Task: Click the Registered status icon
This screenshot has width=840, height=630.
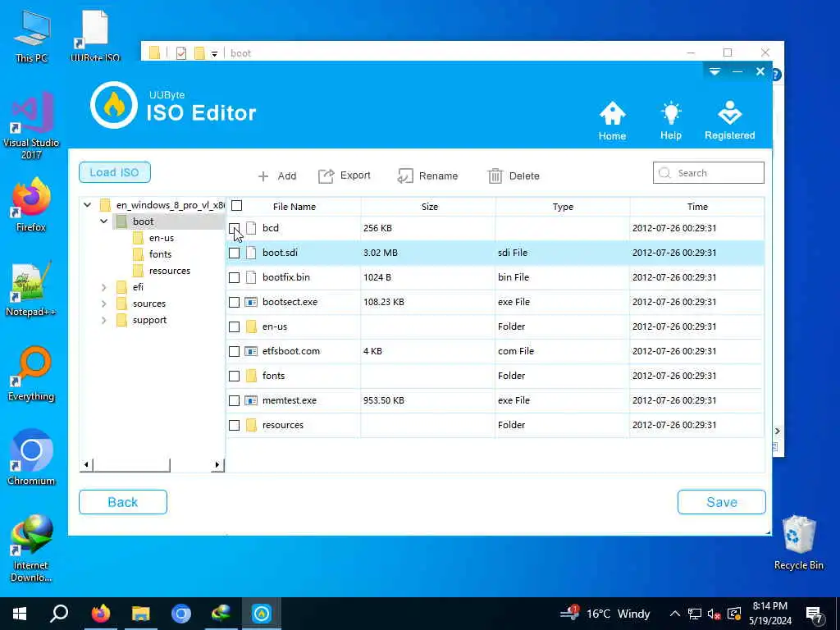Action: [729, 121]
